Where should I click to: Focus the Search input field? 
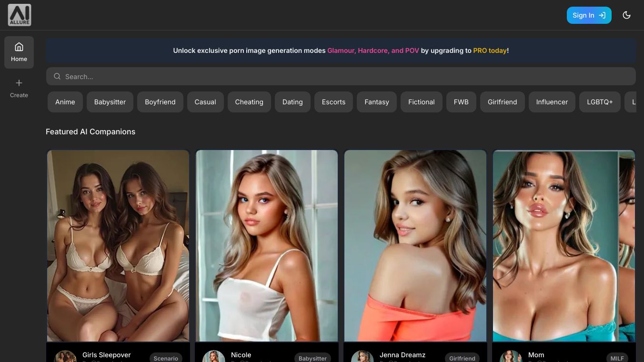pyautogui.click(x=341, y=76)
